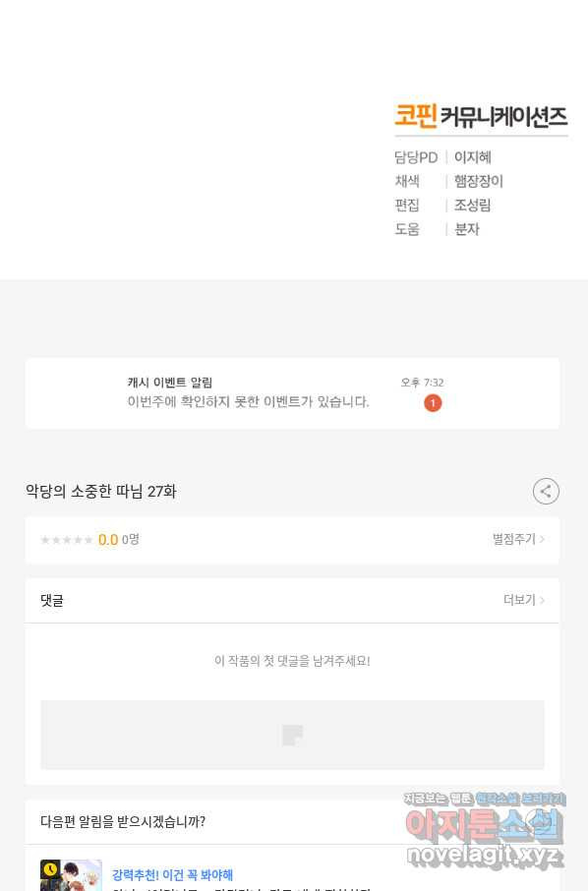Click the red notification badge showing 1
588x891 pixels.
[x=433, y=403]
